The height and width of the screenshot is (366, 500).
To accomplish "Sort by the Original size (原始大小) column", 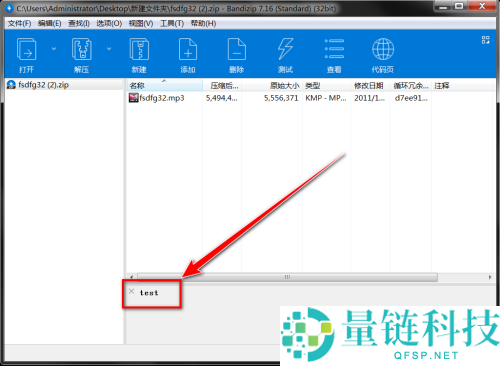I will (272, 86).
